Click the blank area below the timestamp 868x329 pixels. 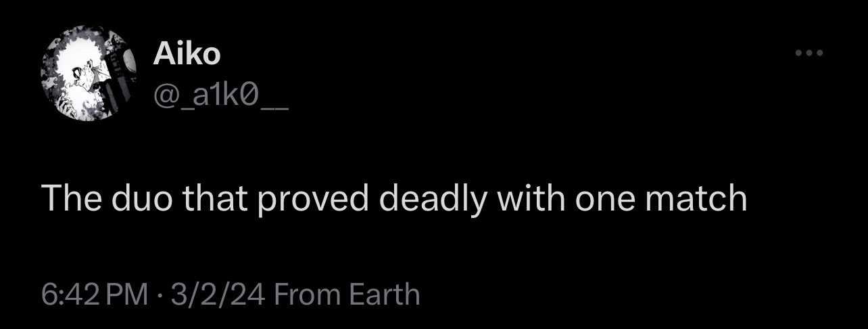click(433, 320)
